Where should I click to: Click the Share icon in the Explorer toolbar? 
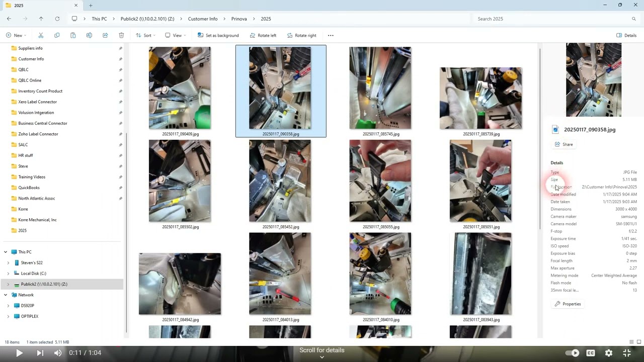(105, 35)
